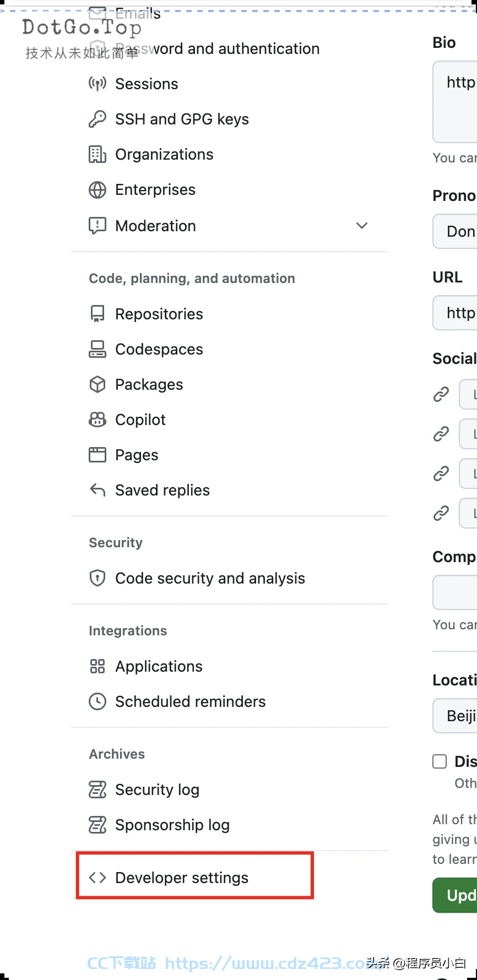The height and width of the screenshot is (980, 477).
Task: Click the Developer settings code icon
Action: pyautogui.click(x=97, y=878)
